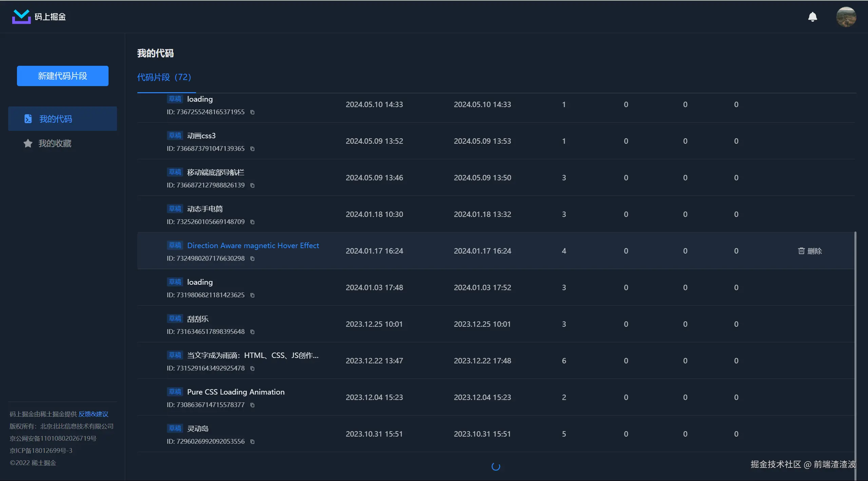
Task: Select the 代码片段 (72) tab
Action: tap(164, 77)
